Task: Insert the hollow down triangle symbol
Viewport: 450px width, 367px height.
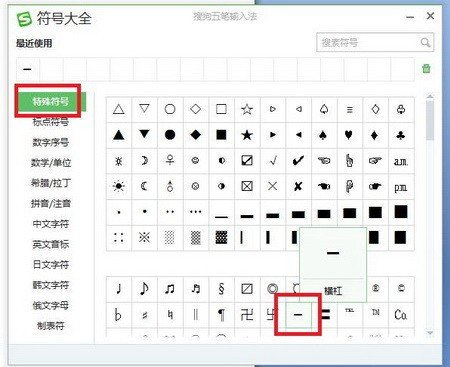Action: click(144, 109)
